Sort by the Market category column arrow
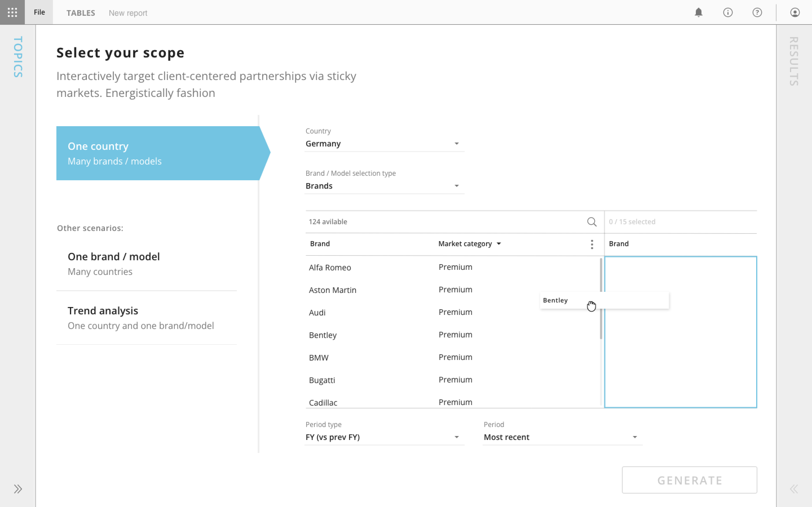This screenshot has width=812, height=507. [499, 244]
